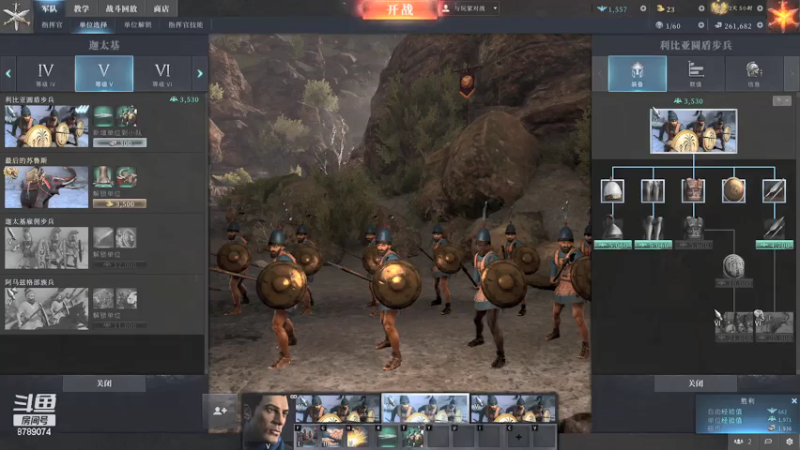This screenshot has width=800, height=450.
Task: Click plus icon next to 1/60
Action: pos(701,25)
